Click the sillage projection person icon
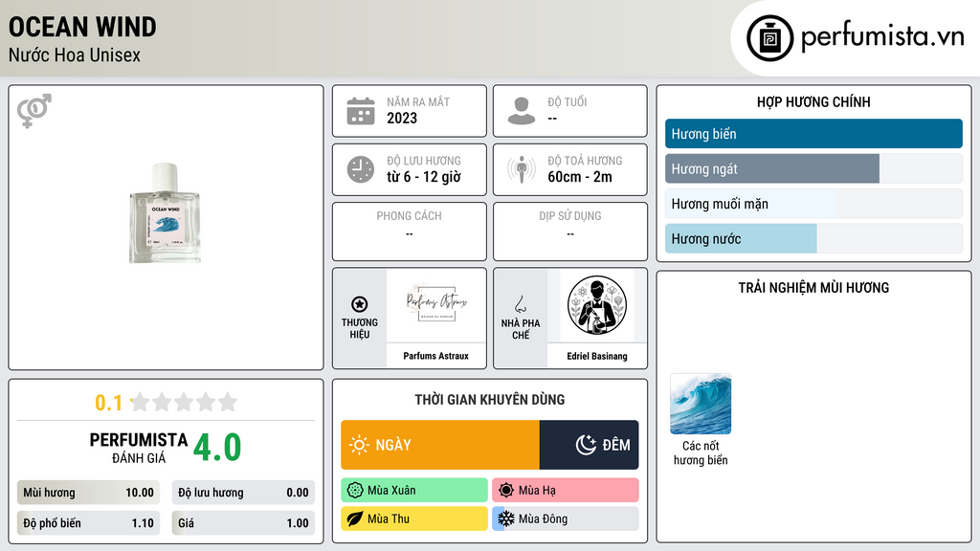 click(522, 169)
